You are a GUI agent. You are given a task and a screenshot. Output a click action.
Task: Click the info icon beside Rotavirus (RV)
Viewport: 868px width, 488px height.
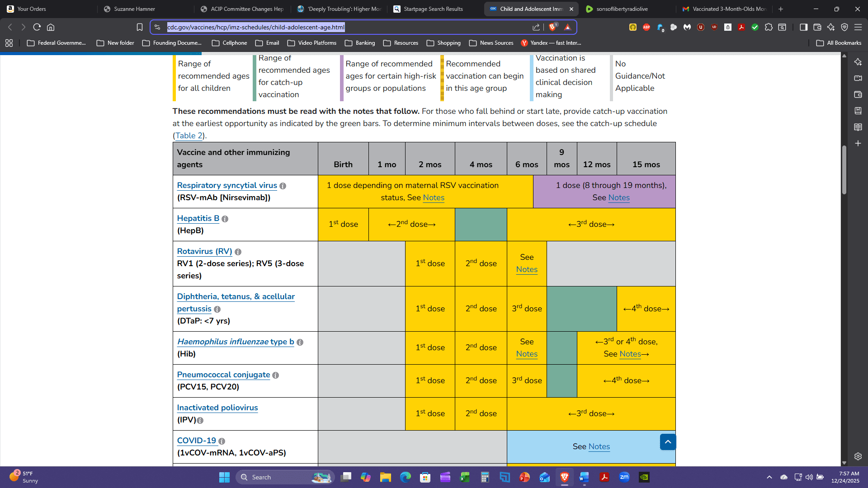pyautogui.click(x=238, y=252)
